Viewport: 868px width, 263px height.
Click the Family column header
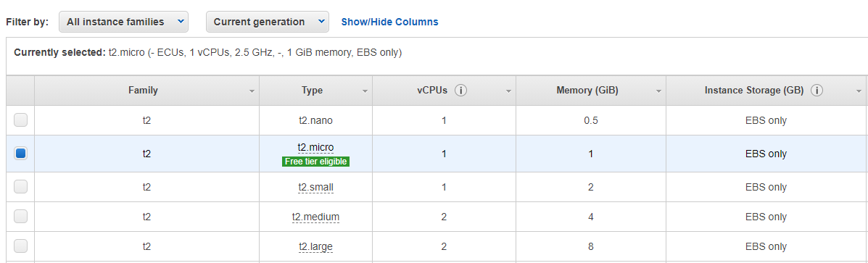coord(146,91)
